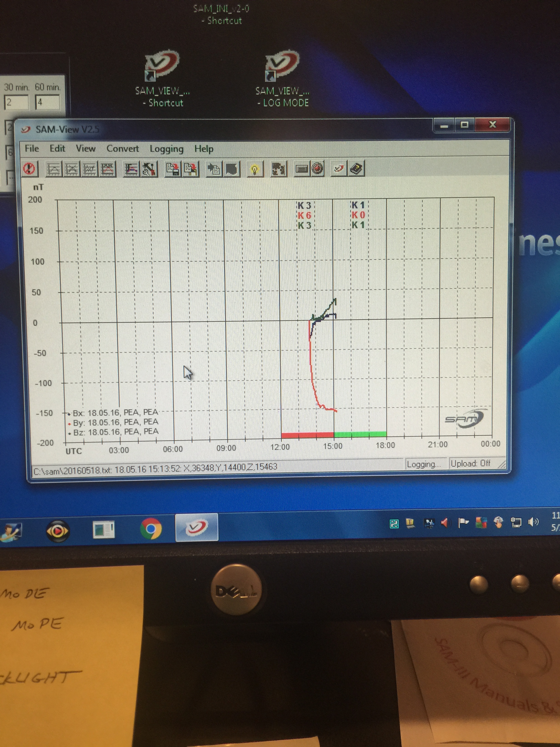
Task: Click the SAM checkmark logo icon
Action: pos(339,168)
